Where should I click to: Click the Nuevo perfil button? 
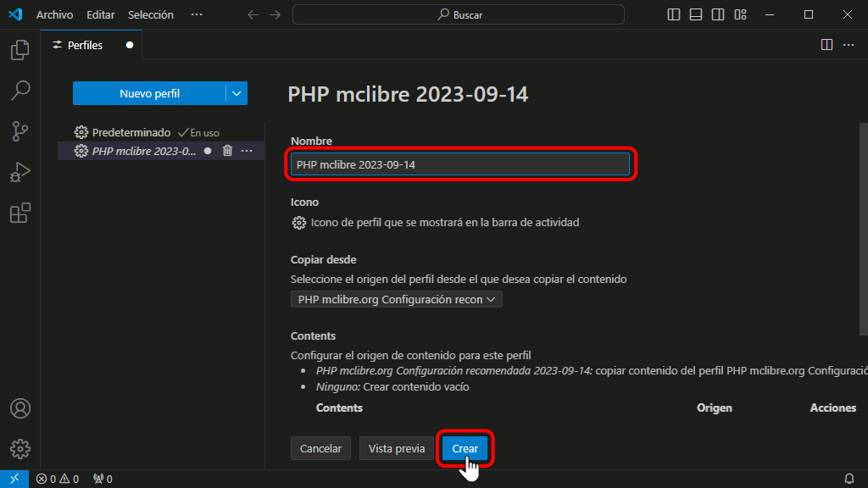tap(149, 93)
